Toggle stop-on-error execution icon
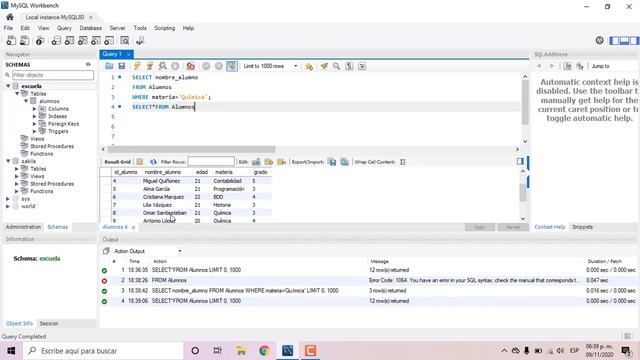This screenshot has width=640, height=360. 191,66
